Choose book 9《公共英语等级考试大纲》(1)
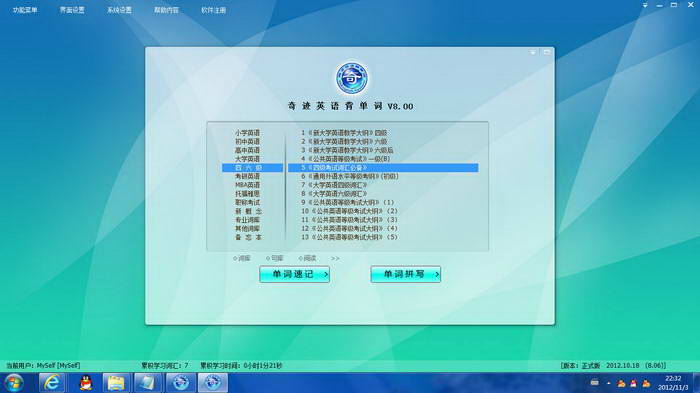This screenshot has height=393, width=700. [347, 202]
